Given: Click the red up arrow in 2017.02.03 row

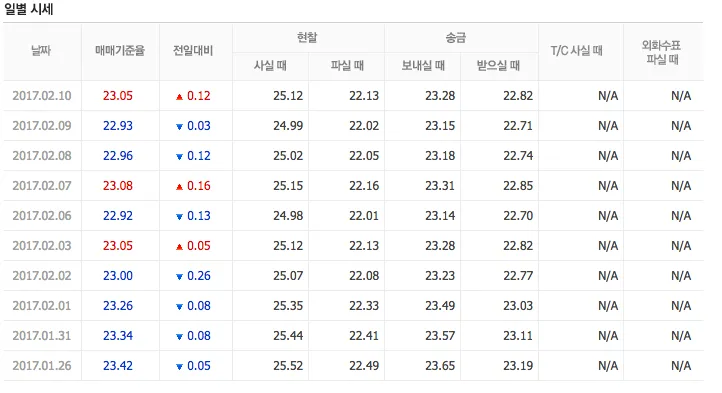Looking at the screenshot, I should (180, 246).
